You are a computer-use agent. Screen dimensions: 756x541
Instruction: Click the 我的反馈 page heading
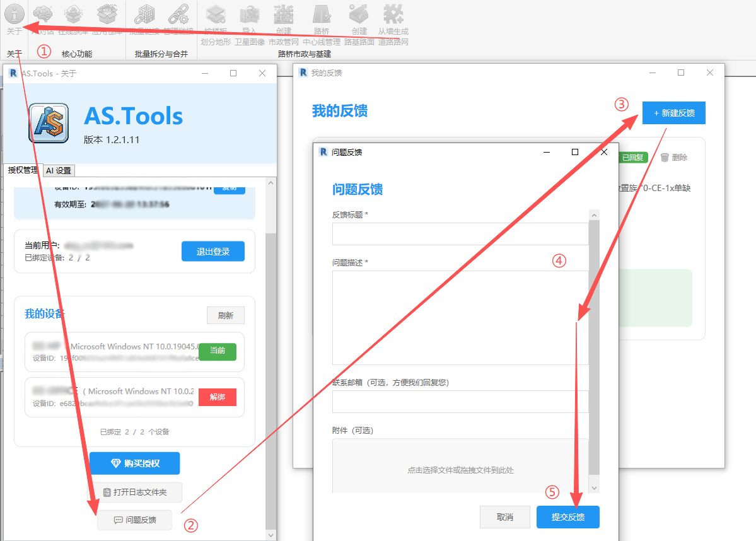[340, 111]
